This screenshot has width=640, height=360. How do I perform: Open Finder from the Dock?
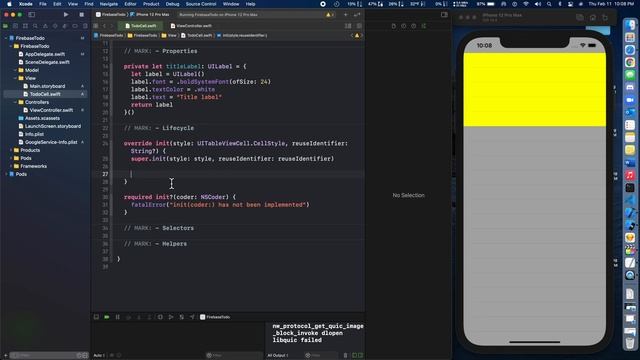coord(630,25)
